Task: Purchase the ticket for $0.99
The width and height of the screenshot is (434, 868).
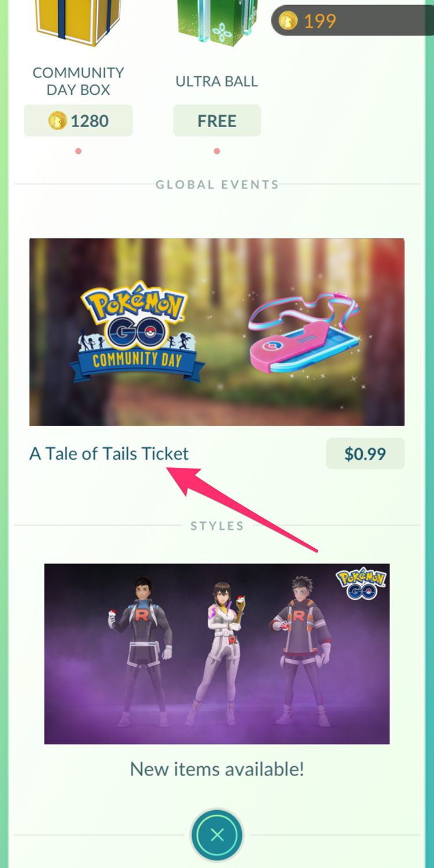Action: 365,453
